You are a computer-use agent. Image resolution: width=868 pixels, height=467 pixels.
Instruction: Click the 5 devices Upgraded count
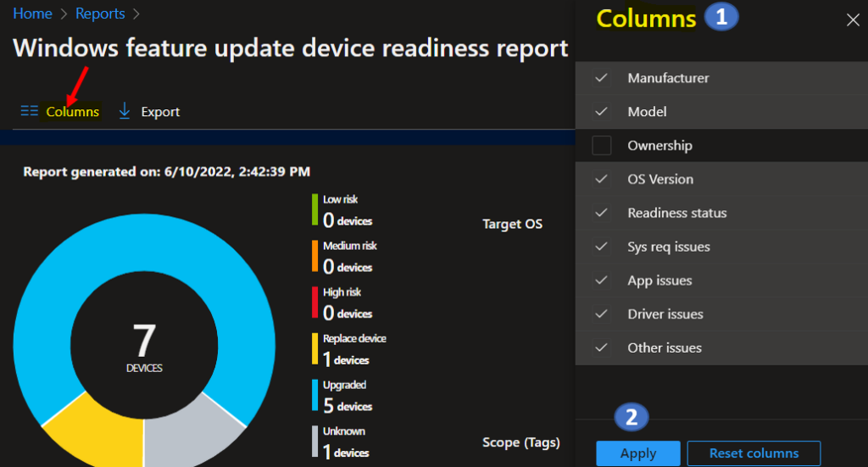click(x=348, y=406)
